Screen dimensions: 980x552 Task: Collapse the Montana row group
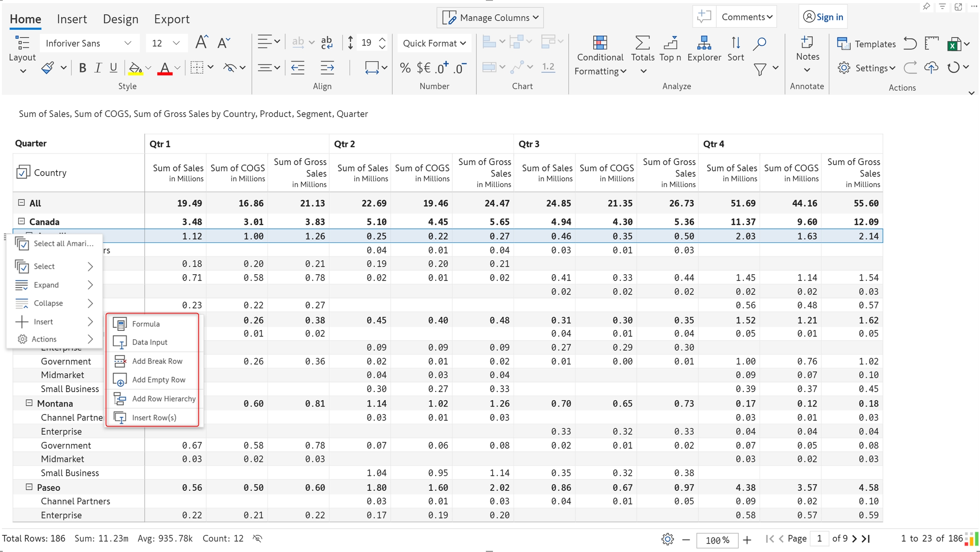pyautogui.click(x=29, y=403)
